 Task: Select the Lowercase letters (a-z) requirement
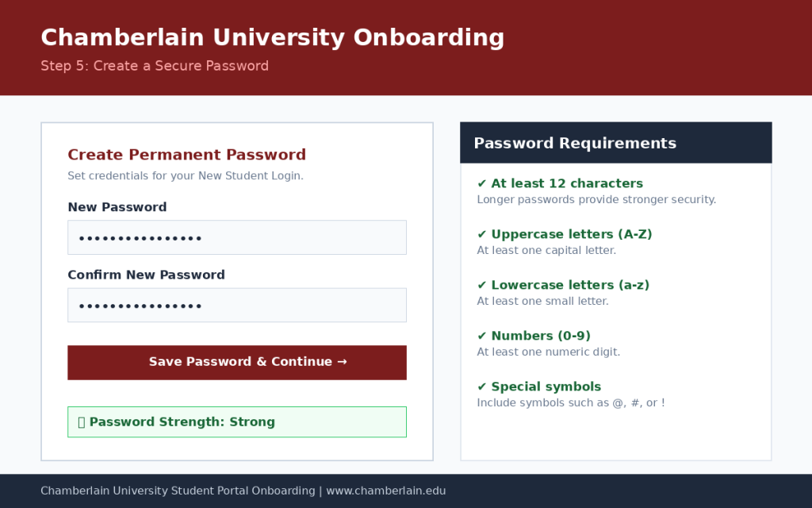[569, 285]
